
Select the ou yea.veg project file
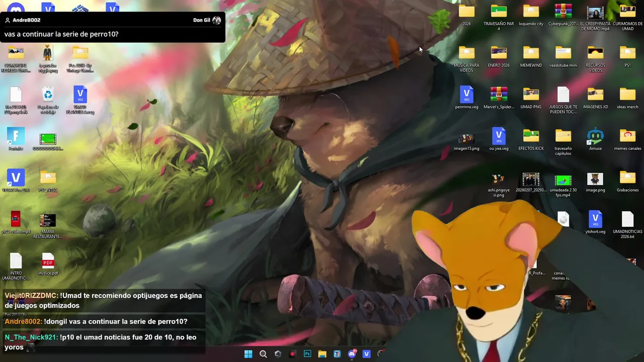pyautogui.click(x=499, y=139)
